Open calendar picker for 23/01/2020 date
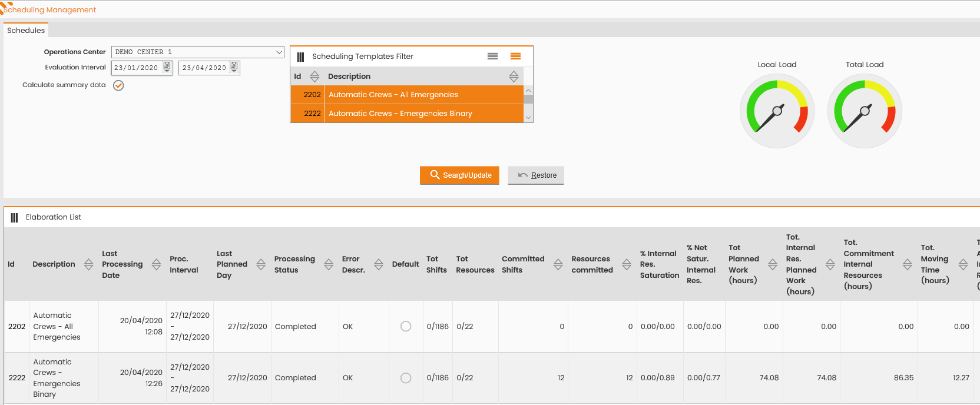 click(x=167, y=67)
